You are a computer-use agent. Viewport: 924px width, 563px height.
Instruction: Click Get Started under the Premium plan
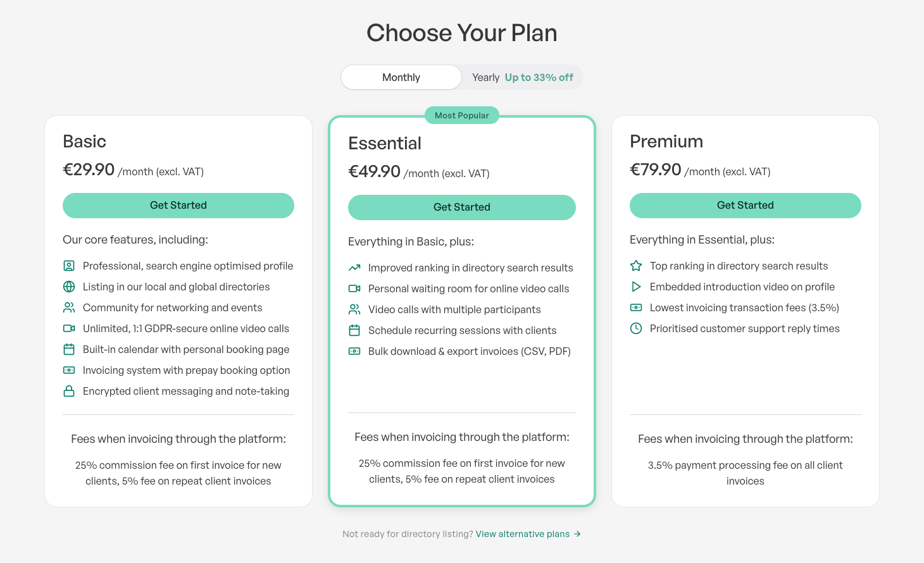(746, 206)
